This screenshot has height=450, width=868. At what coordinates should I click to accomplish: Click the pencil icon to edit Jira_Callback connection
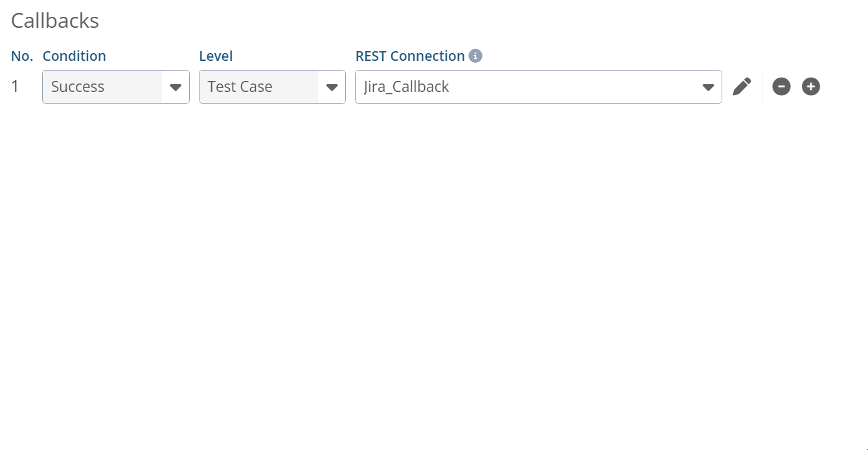pyautogui.click(x=742, y=86)
